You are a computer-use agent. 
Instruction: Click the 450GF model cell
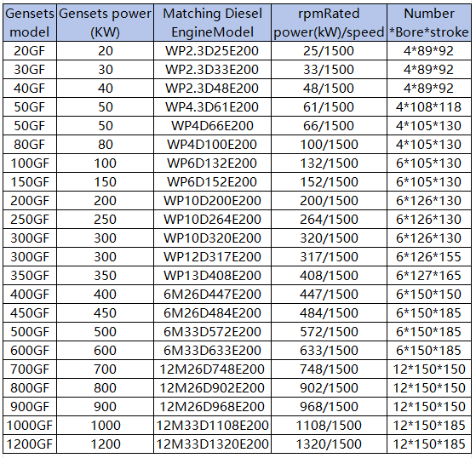coord(30,313)
